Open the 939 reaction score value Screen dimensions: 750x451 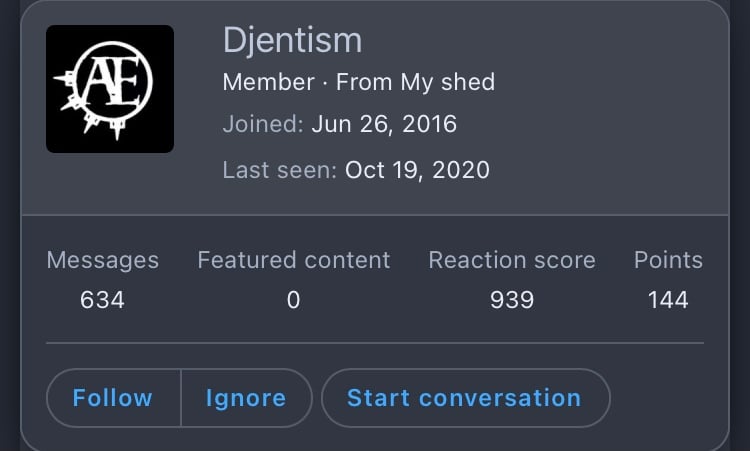[512, 300]
